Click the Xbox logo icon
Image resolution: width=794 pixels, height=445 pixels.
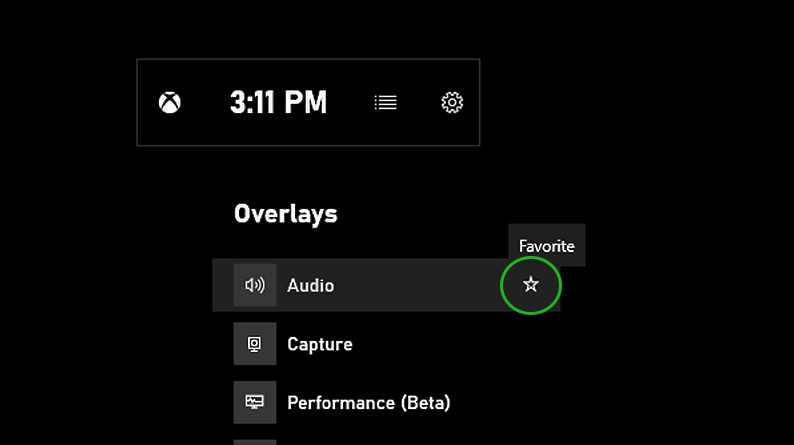pos(170,103)
